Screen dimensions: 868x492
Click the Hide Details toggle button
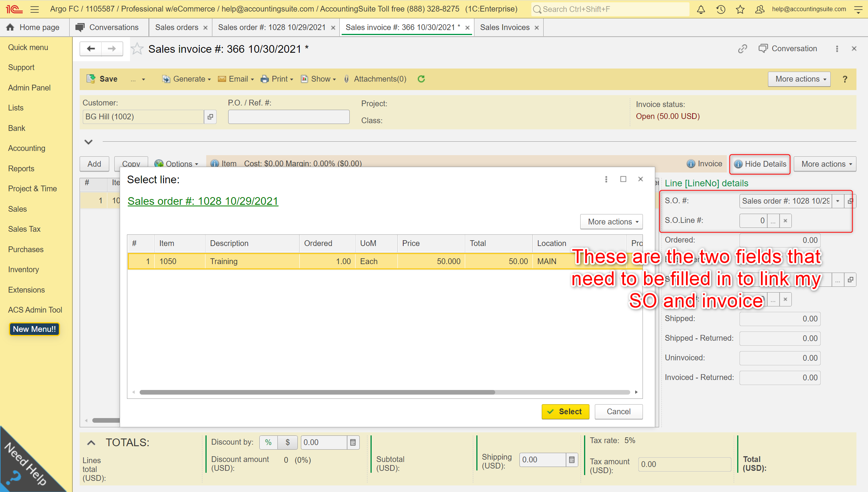tap(760, 164)
